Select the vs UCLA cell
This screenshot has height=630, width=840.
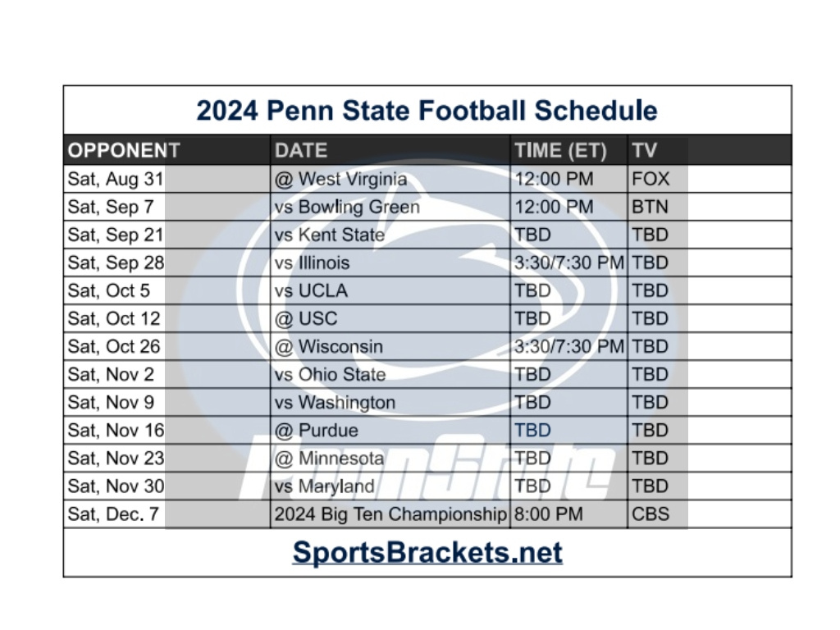pos(311,290)
